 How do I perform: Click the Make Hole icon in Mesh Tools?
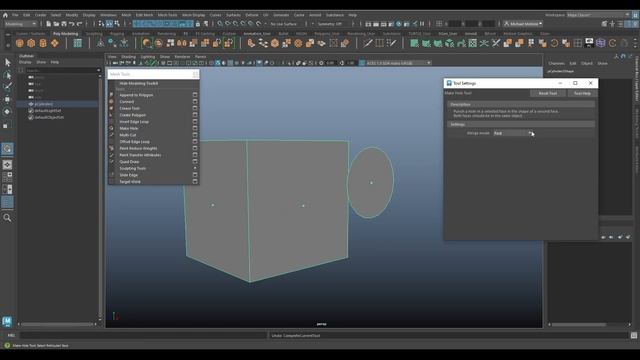click(111, 128)
